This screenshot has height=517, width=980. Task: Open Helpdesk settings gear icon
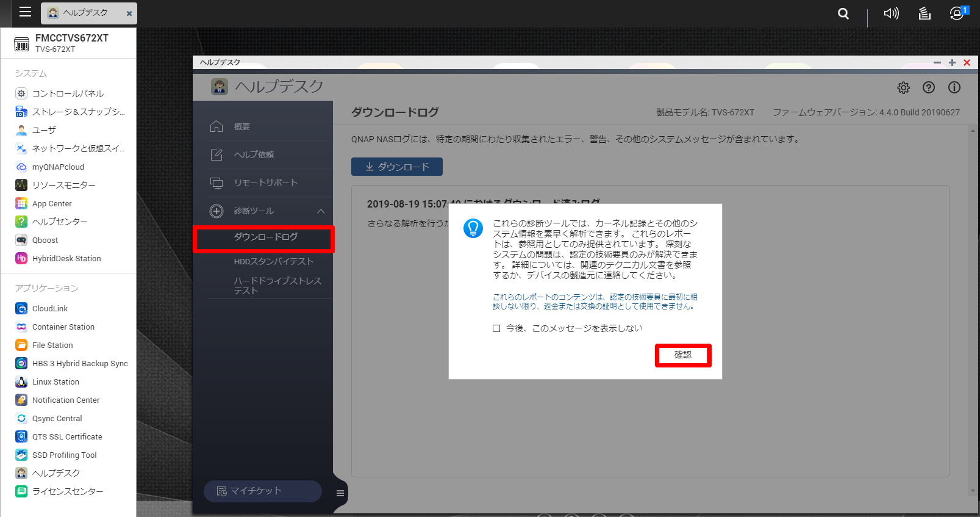[x=903, y=88]
